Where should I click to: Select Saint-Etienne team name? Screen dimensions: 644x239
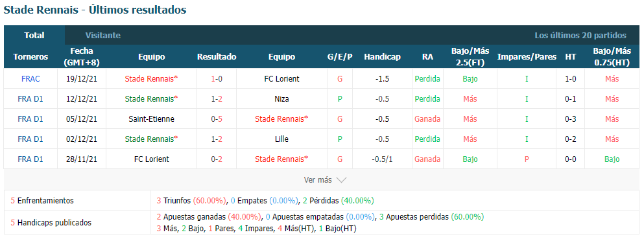click(152, 119)
